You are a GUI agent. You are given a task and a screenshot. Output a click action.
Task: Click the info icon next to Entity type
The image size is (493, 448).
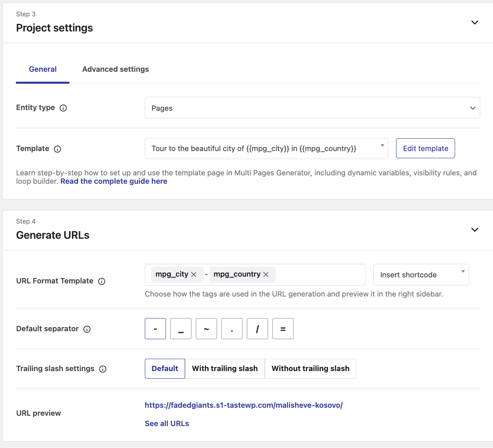(63, 108)
